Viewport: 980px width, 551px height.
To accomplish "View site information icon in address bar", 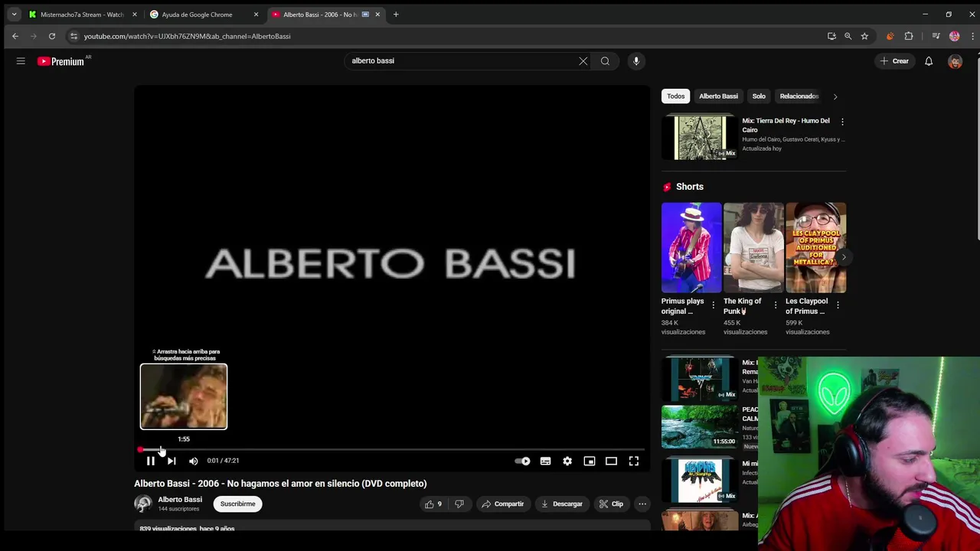I will tap(73, 36).
